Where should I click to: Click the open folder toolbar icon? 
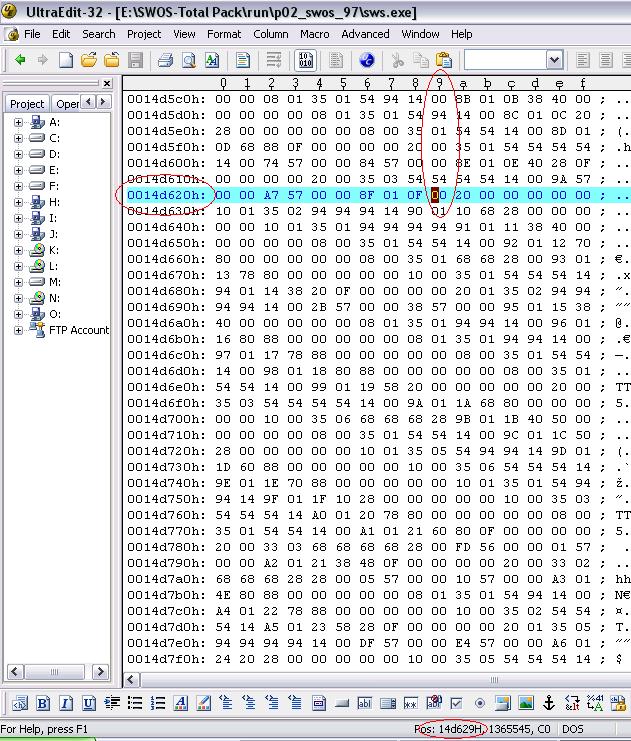tap(89, 60)
